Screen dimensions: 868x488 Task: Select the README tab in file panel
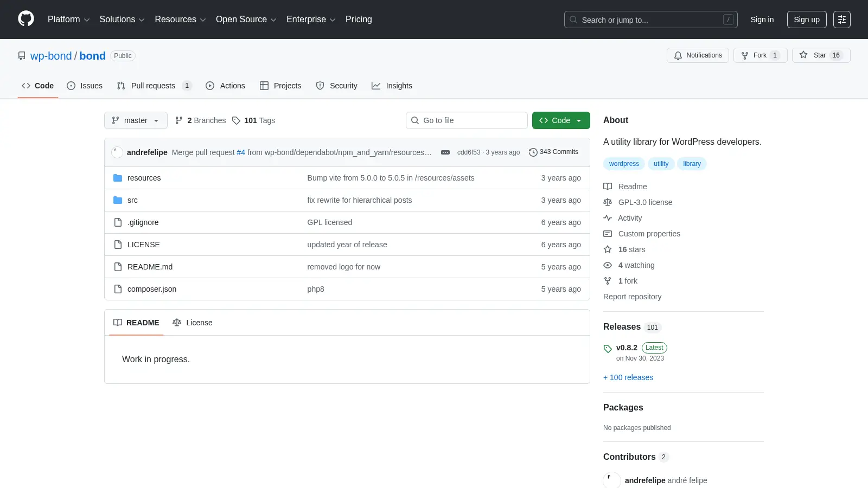136,323
